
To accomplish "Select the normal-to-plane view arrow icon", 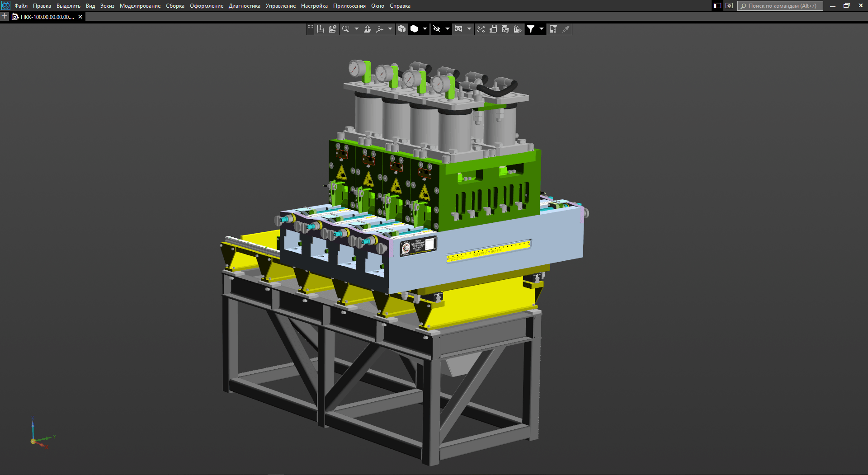I will 368,29.
